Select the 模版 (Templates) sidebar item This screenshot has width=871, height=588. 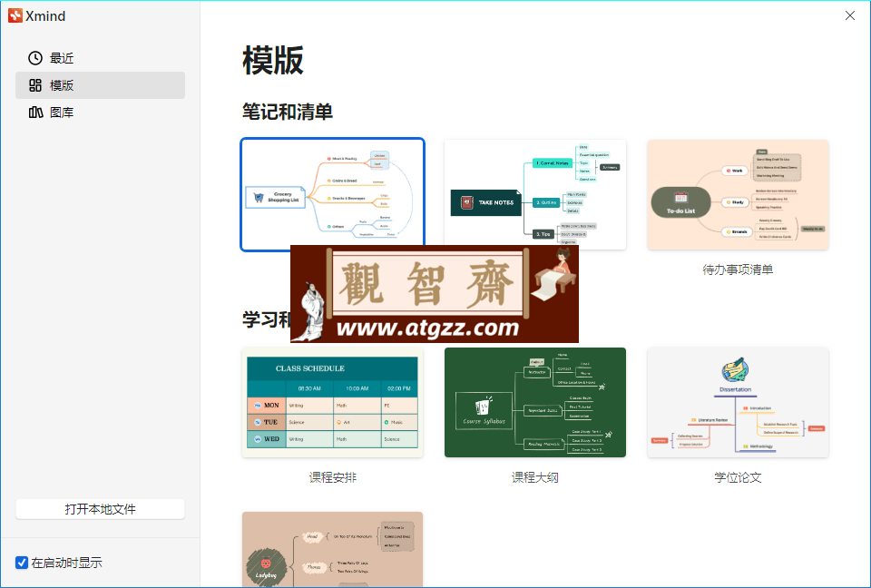tap(100, 85)
